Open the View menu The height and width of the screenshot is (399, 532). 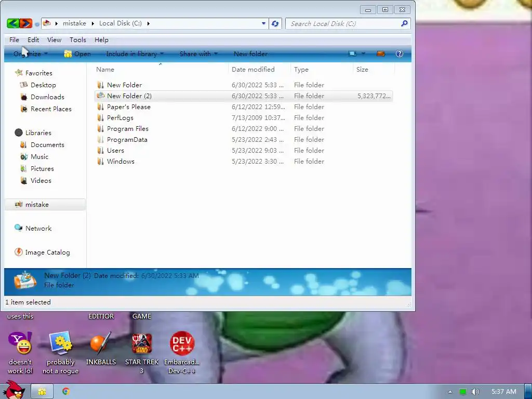[54, 39]
